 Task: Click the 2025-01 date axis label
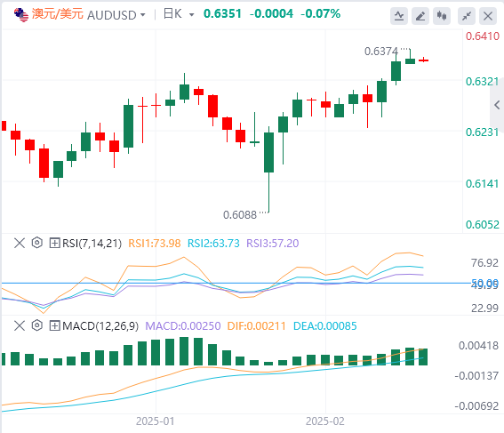coord(155,421)
